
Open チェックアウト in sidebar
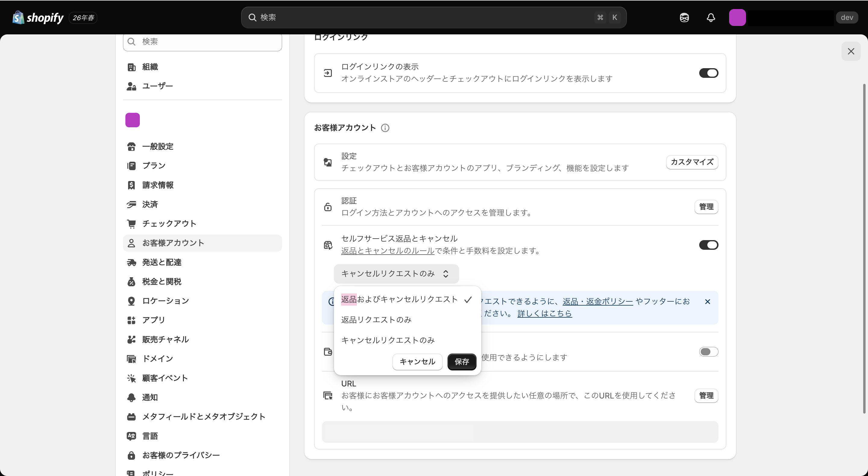click(x=202, y=224)
